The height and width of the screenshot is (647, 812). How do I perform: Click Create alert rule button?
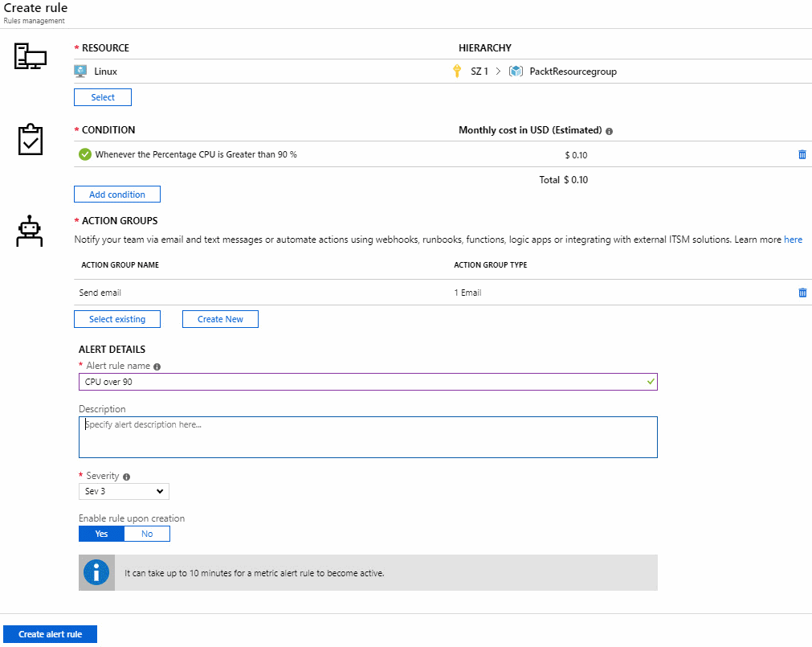51,634
